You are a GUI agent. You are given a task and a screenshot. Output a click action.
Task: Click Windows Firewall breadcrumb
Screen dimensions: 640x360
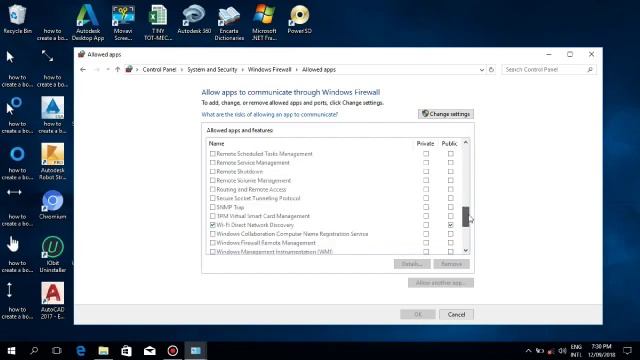(269, 70)
